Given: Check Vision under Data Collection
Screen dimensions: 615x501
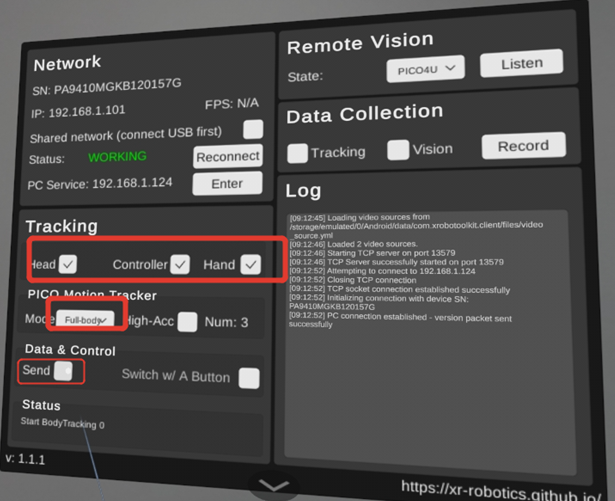Looking at the screenshot, I should tap(398, 150).
